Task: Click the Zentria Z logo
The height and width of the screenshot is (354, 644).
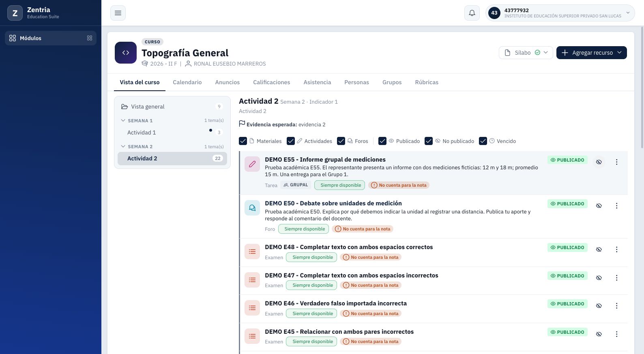Action: (x=15, y=13)
